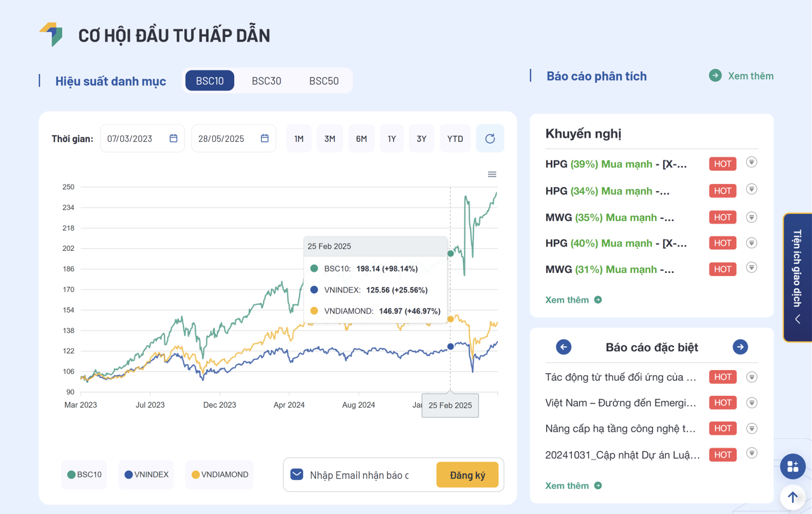Toggle VNDIAMOND series in chart legend
Image resolution: width=812 pixels, height=514 pixels.
point(219,475)
